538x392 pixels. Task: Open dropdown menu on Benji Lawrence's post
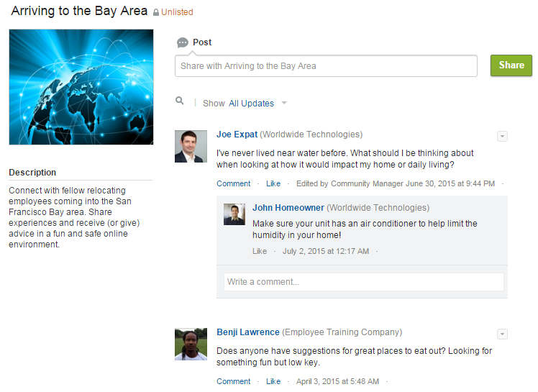point(502,334)
